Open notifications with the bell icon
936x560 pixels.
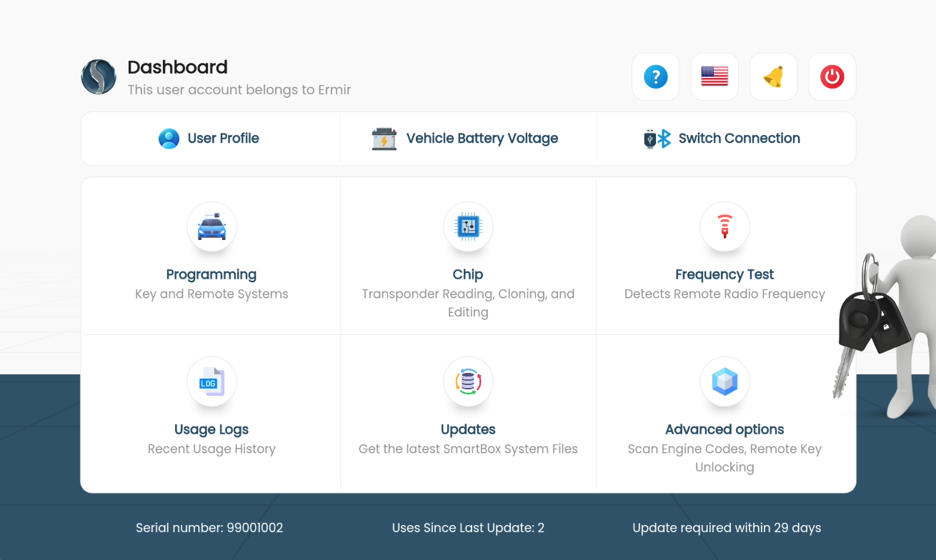click(773, 76)
